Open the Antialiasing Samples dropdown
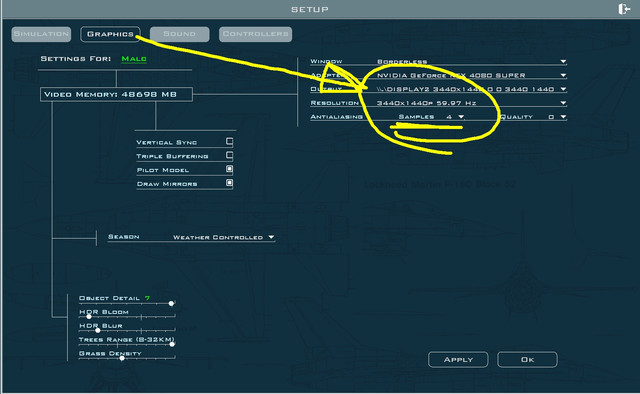 tap(461, 117)
